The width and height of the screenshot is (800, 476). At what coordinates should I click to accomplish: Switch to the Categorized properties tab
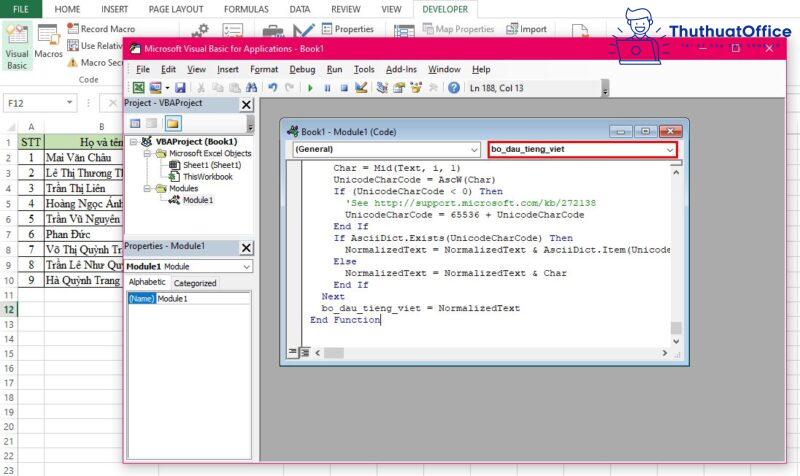pos(195,283)
